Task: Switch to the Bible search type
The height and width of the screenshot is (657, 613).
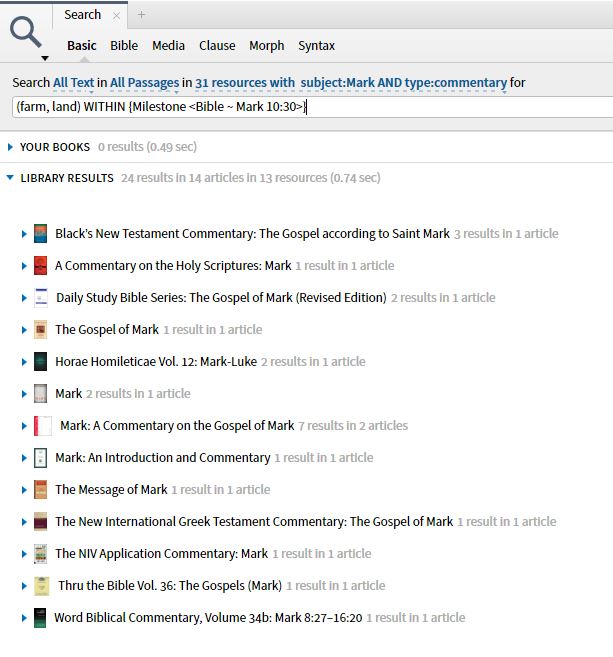Action: click(124, 45)
